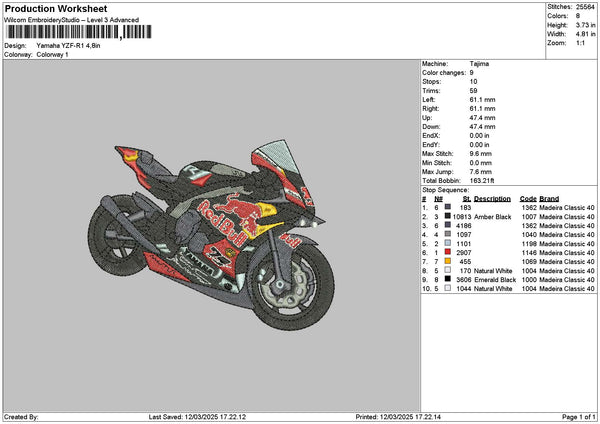Image resolution: width=600 pixels, height=424 pixels.
Task: Choose the gray swatch in stop row 4
Action: pyautogui.click(x=448, y=234)
